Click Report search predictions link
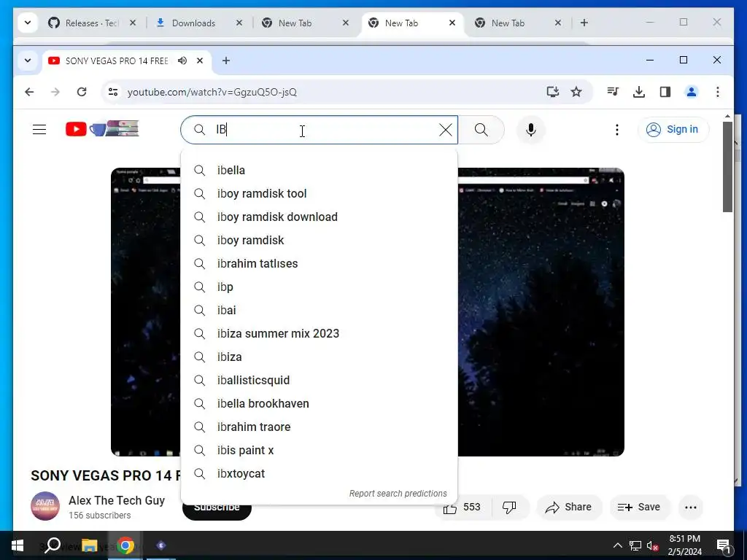The width and height of the screenshot is (747, 560). pos(398,494)
